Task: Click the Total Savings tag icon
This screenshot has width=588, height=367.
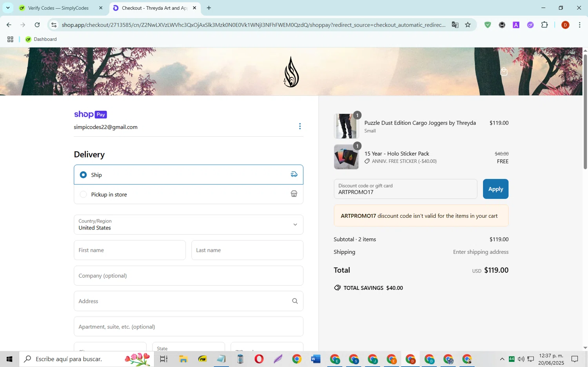Action: (x=337, y=288)
